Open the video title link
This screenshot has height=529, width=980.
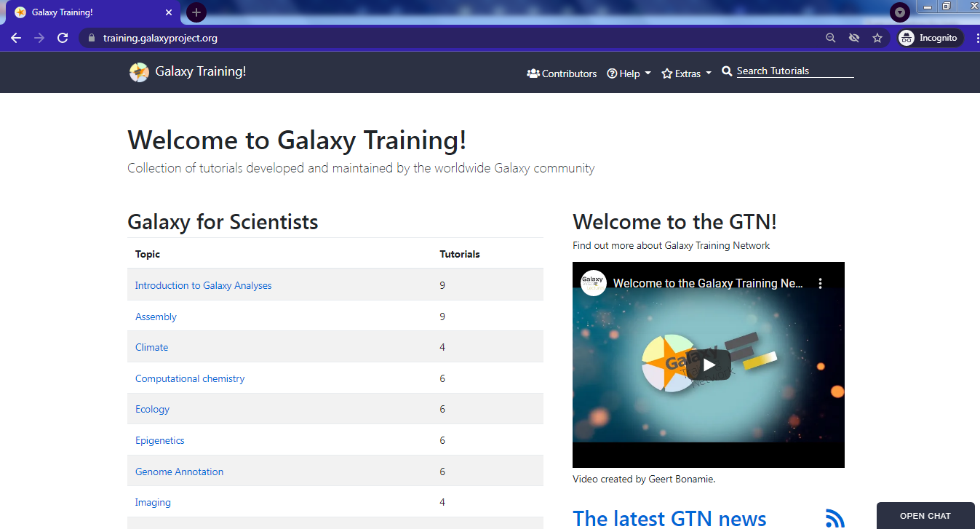[x=708, y=283]
